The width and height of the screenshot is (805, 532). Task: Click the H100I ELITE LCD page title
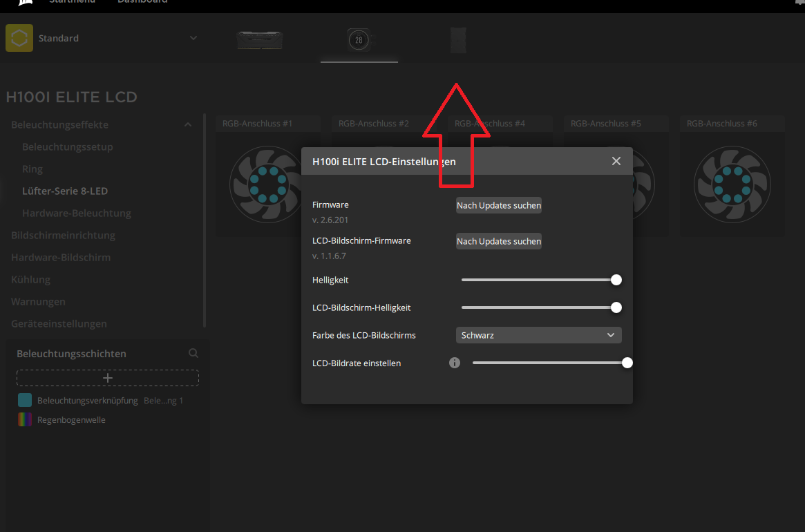point(71,97)
